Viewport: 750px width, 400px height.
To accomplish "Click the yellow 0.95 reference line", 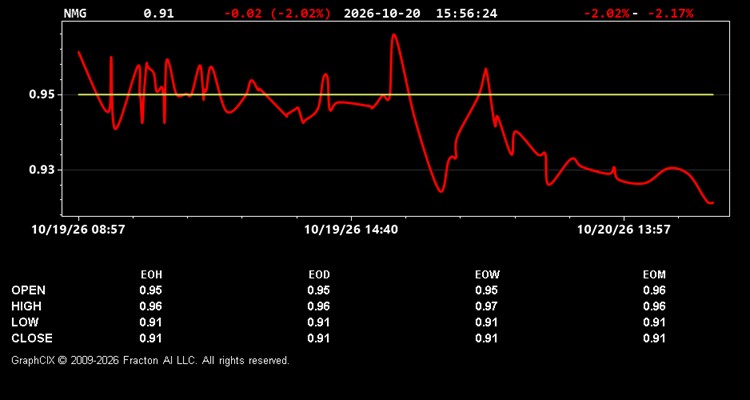I will [396, 95].
